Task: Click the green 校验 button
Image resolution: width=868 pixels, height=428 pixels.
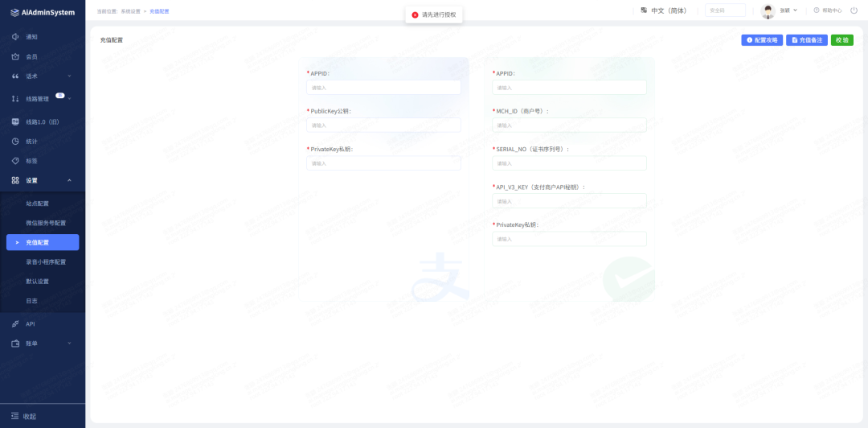Action: (x=841, y=39)
